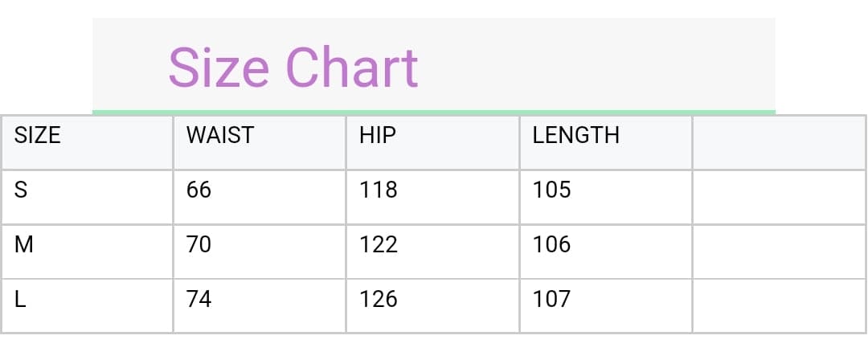Image resolution: width=868 pixels, height=356 pixels.
Task: Select the empty cell right of 105
Action: click(x=779, y=197)
